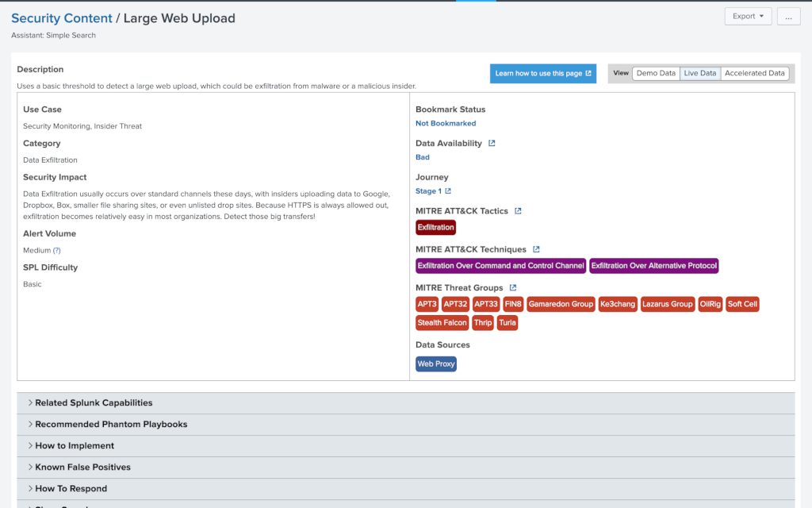
Task: Expand the How to Implement section
Action: tap(405, 446)
